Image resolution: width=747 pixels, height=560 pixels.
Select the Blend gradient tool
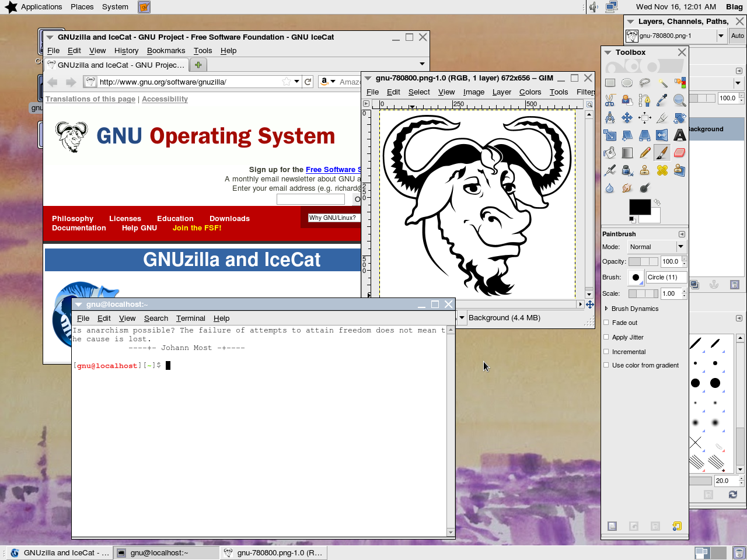point(627,153)
